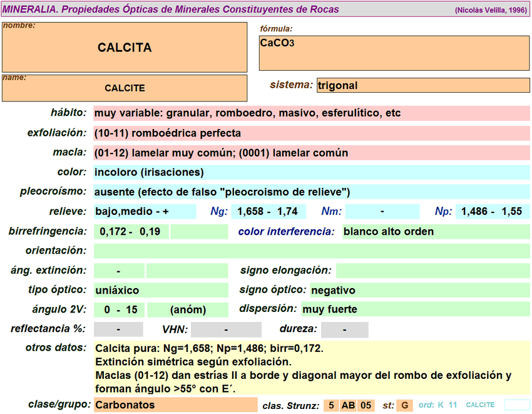
Task: Click the Strunz classification AB box
Action: click(x=348, y=405)
